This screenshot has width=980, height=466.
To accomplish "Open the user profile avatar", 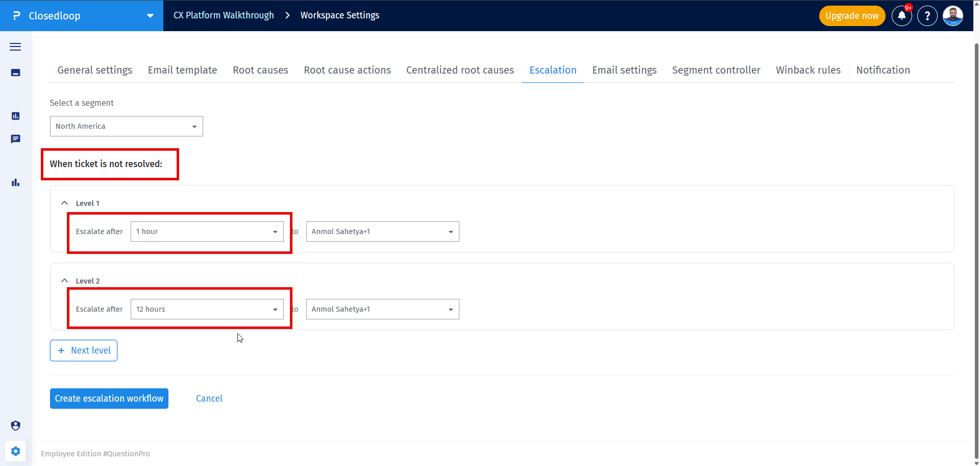I will point(953,16).
